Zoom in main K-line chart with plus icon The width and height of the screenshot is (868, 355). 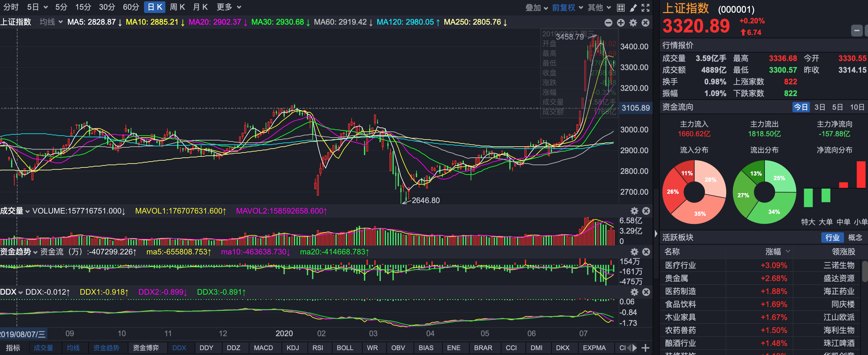tap(621, 23)
